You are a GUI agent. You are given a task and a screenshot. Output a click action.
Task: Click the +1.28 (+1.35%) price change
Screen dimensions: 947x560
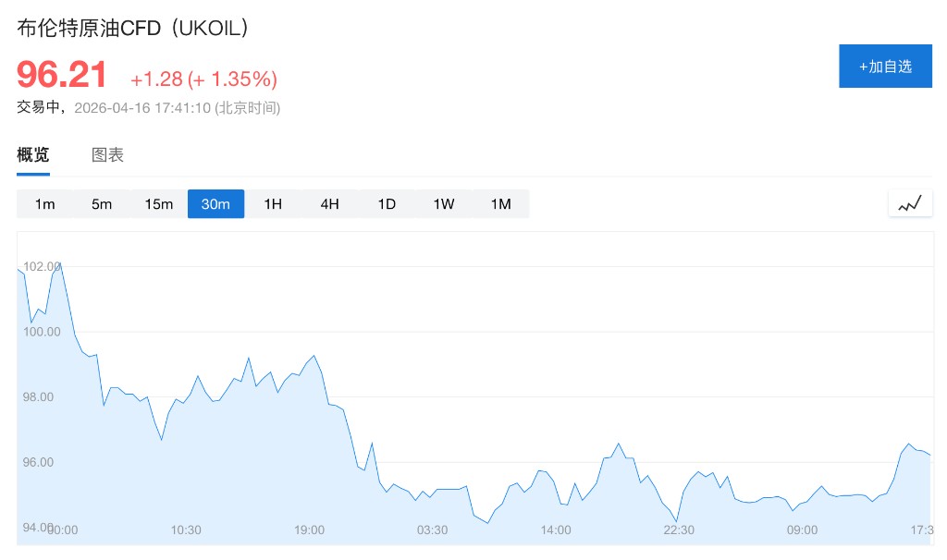(x=203, y=79)
